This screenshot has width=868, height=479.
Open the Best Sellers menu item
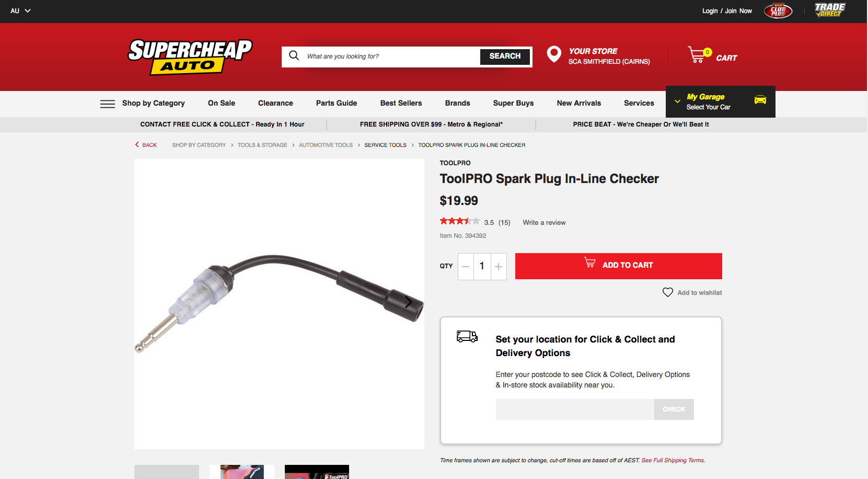pos(401,103)
